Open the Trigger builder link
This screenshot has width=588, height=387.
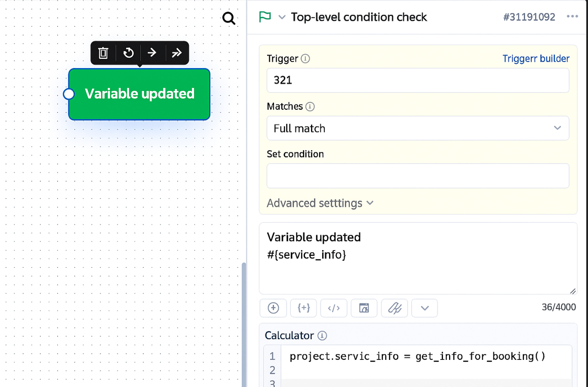pyautogui.click(x=536, y=59)
